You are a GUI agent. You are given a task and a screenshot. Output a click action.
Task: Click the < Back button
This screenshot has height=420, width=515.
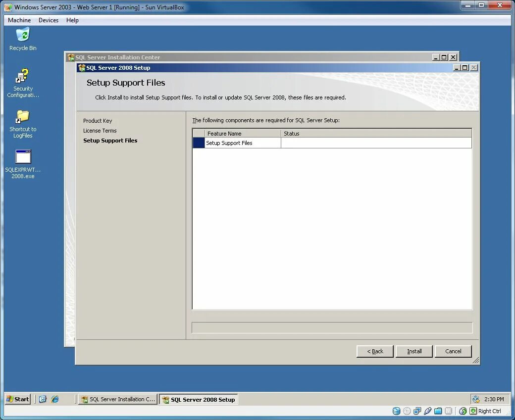coord(375,351)
